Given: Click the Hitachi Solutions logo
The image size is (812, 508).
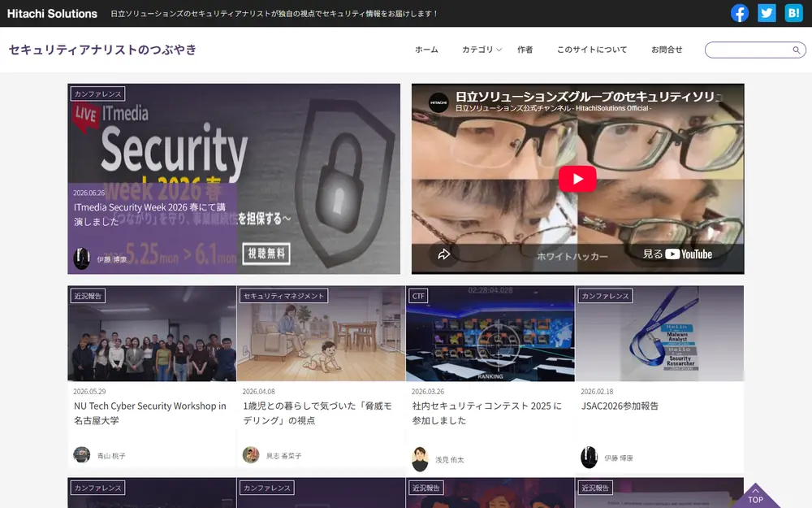Looking at the screenshot, I should pyautogui.click(x=52, y=14).
